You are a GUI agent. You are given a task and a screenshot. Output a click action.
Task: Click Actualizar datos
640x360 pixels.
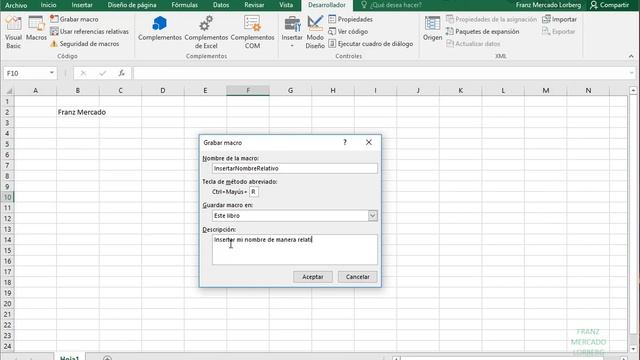click(473, 44)
